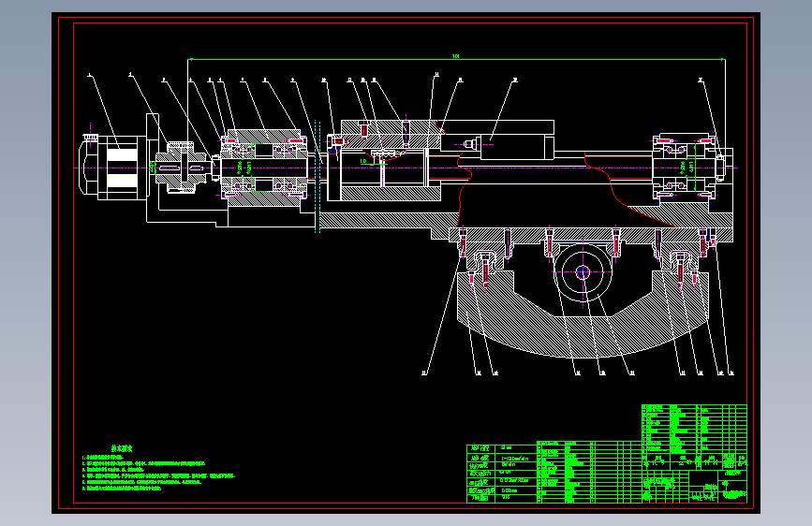Click the overall length dimension text at top
Viewport: 812px width, 526px height.
click(x=456, y=56)
